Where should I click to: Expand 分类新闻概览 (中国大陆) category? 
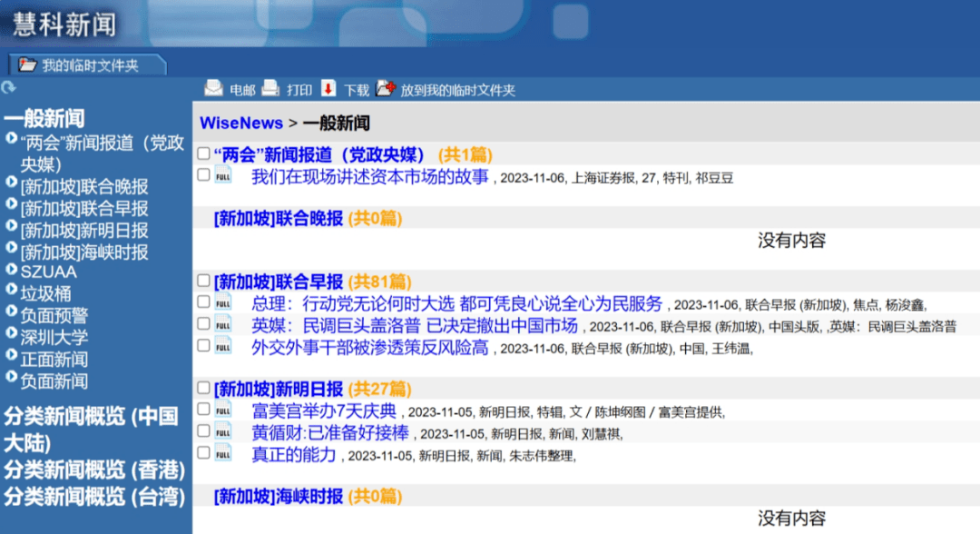92,430
